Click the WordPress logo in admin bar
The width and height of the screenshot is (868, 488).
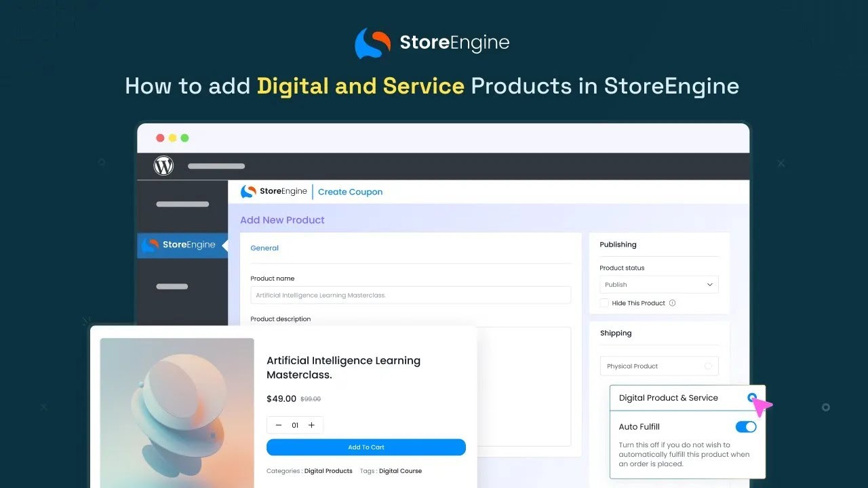pos(163,165)
